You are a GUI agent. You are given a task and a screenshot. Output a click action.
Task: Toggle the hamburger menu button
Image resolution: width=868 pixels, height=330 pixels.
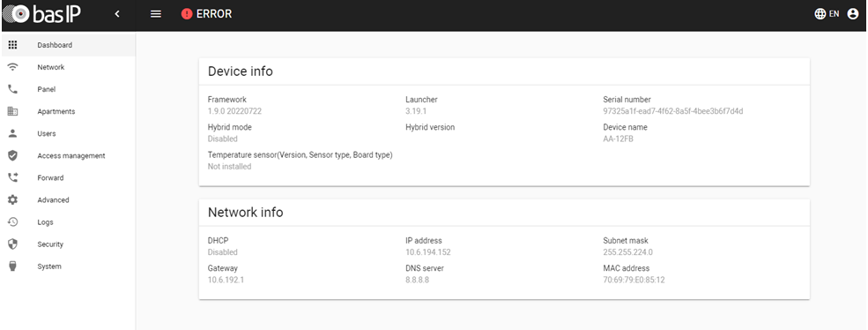coord(156,14)
